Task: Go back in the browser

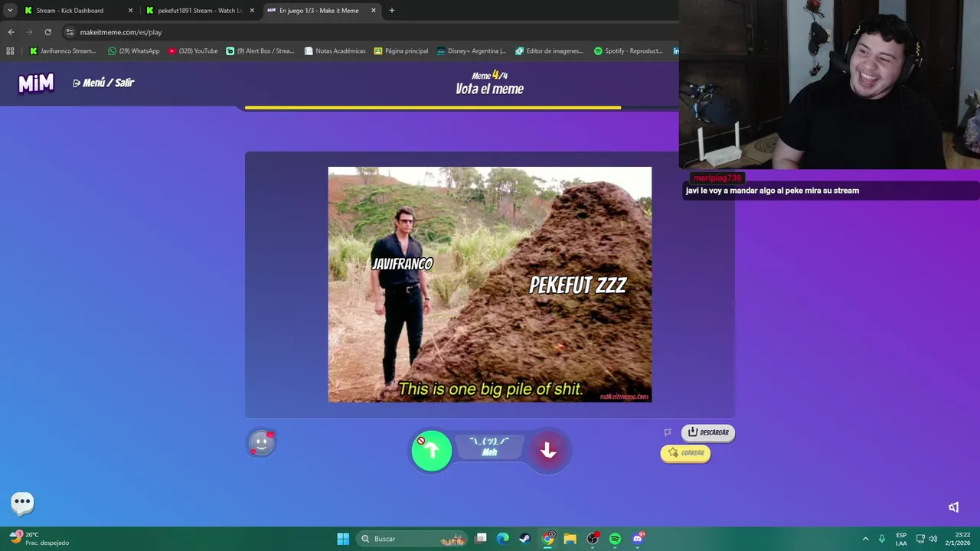Action: point(11,32)
